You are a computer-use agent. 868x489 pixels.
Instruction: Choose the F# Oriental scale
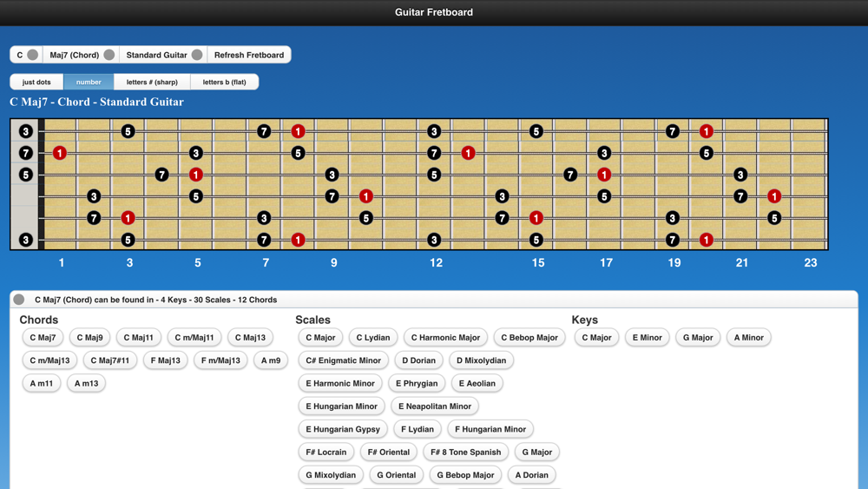(389, 452)
